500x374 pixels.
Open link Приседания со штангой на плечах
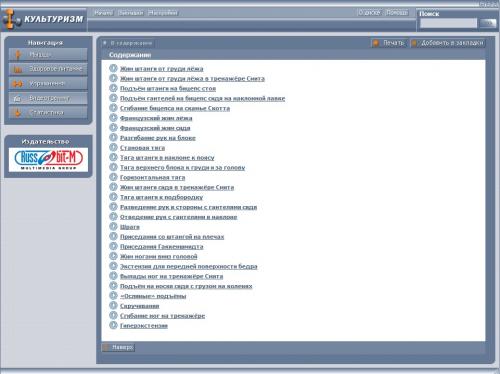172,237
